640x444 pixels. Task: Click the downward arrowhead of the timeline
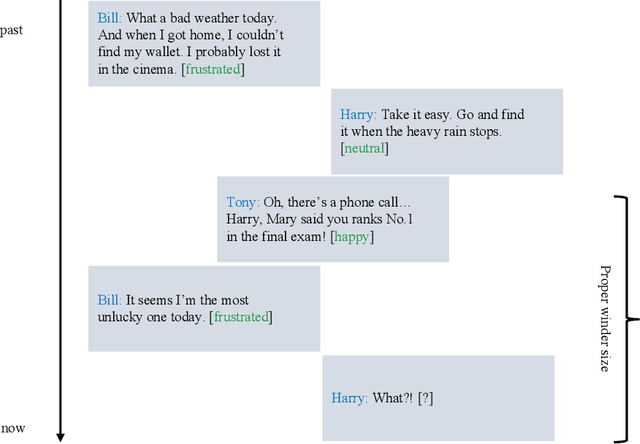(x=60, y=435)
